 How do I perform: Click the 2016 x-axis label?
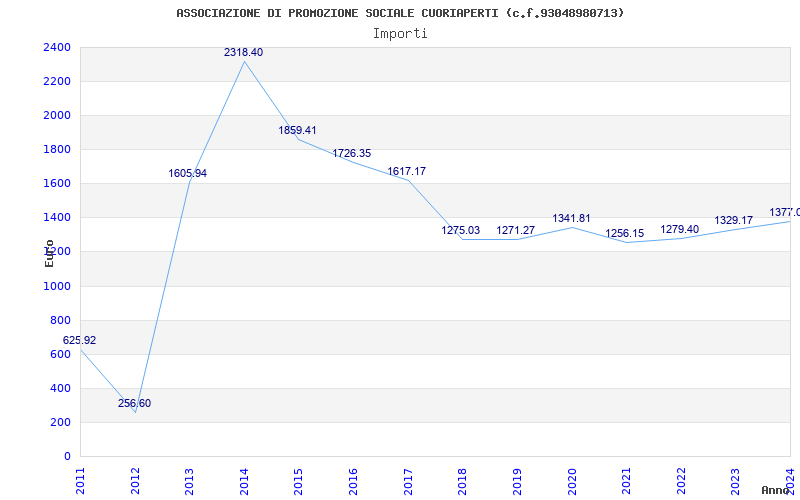click(353, 481)
